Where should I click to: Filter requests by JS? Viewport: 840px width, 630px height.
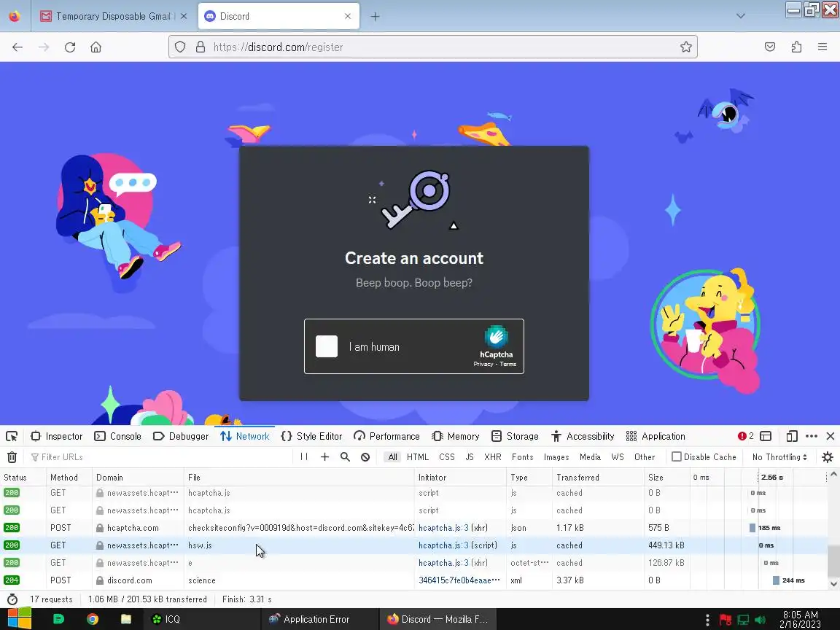470,457
